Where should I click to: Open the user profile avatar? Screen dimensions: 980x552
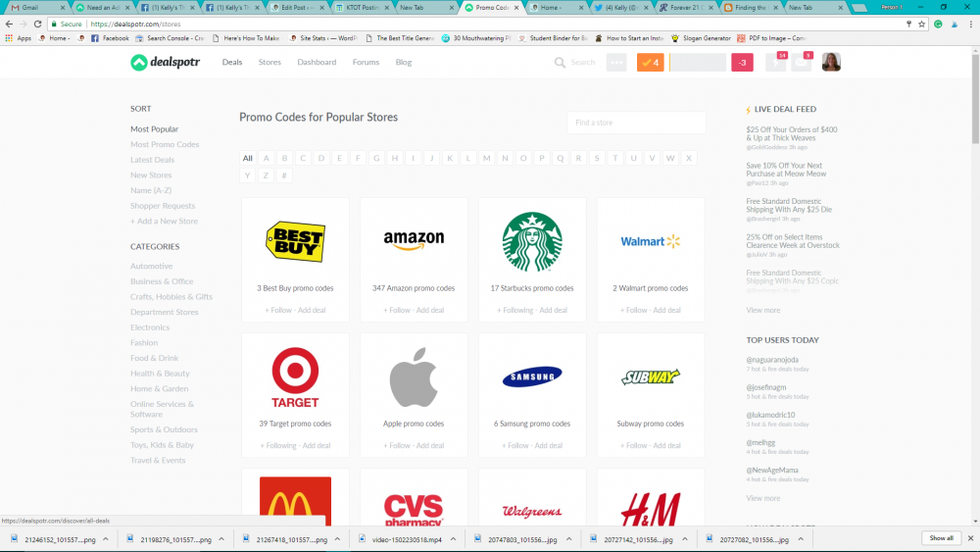coord(831,62)
